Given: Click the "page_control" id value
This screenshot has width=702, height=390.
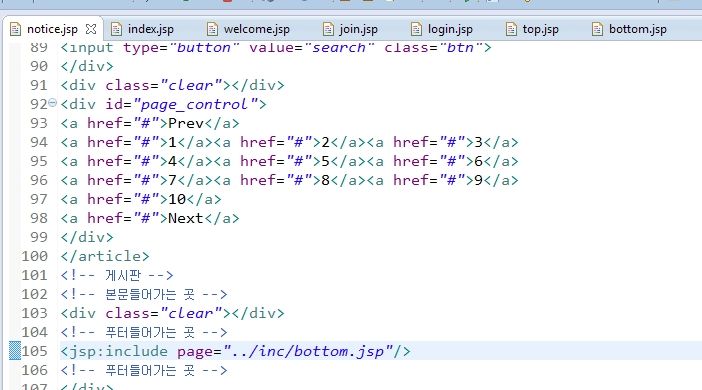Looking at the screenshot, I should point(194,104).
